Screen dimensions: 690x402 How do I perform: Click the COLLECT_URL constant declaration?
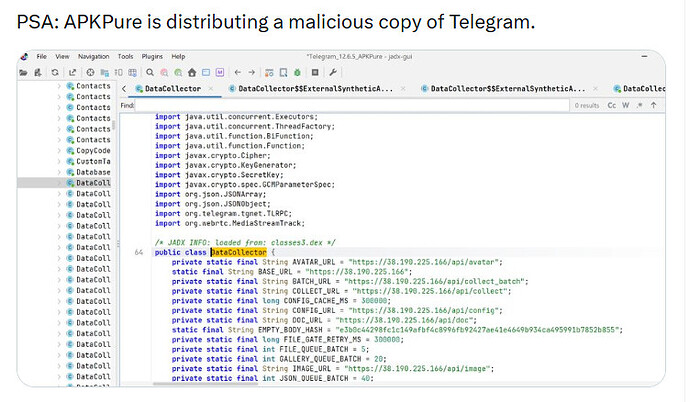point(341,291)
